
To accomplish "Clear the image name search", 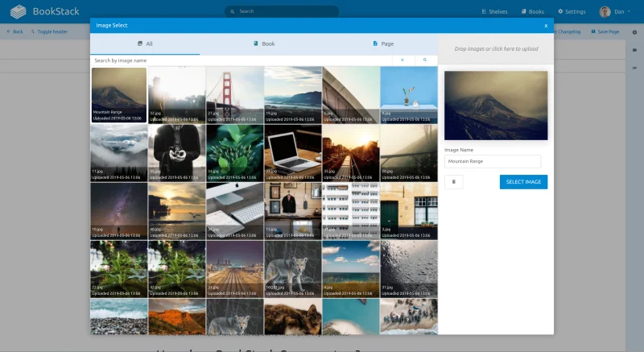I will pos(402,60).
